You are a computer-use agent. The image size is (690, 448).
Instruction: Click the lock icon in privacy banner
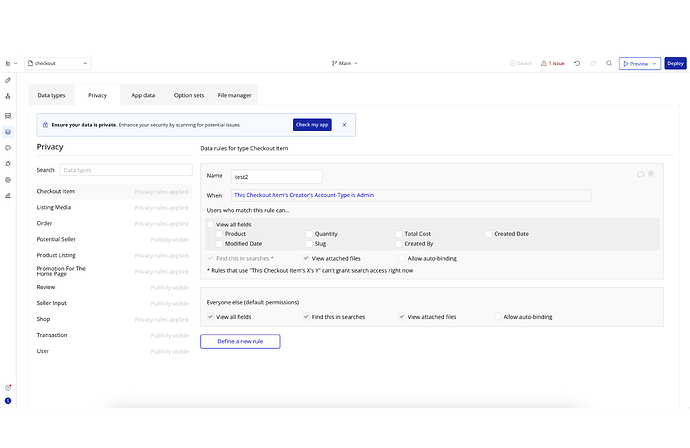pos(45,125)
